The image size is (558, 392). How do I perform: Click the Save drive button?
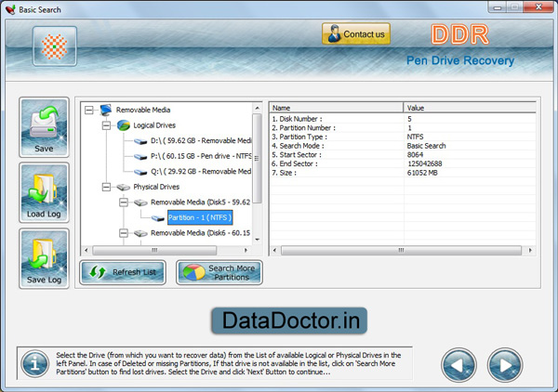[x=44, y=127]
